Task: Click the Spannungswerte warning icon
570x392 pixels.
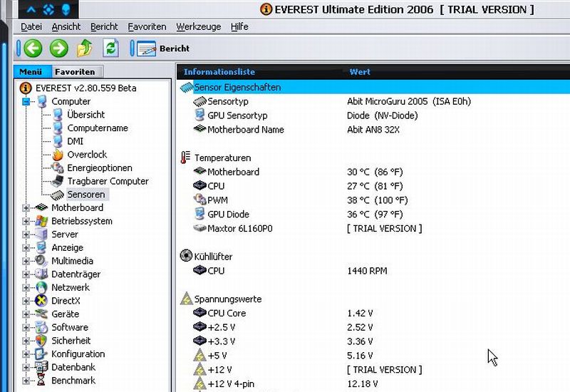Action: click(187, 299)
